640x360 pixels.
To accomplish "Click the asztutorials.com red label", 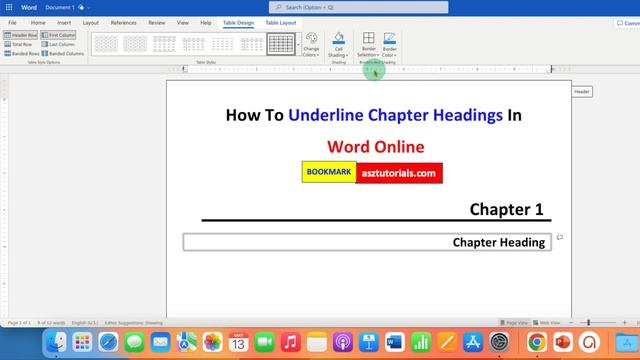I will pos(399,173).
